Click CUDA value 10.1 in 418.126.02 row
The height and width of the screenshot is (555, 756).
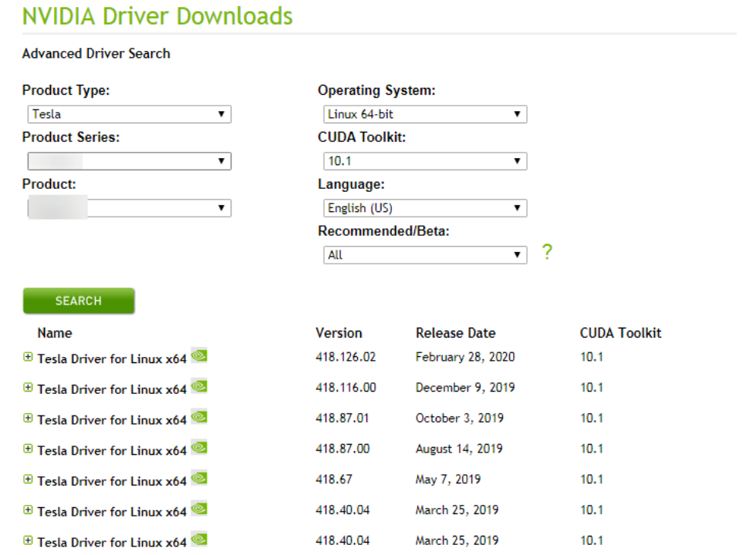point(592,357)
